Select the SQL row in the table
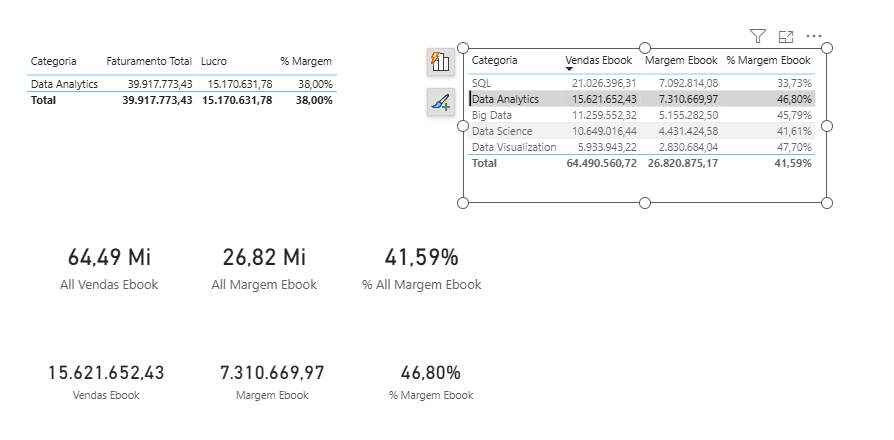The height and width of the screenshot is (440, 894). click(x=641, y=83)
